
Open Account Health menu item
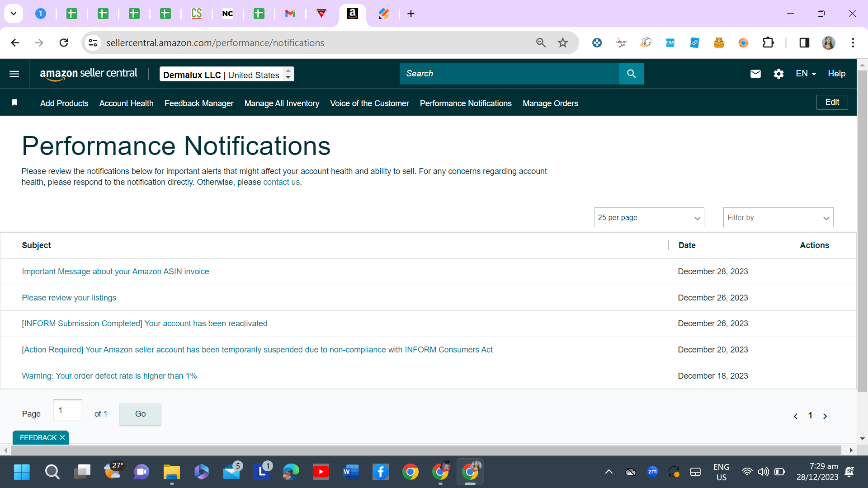click(127, 103)
